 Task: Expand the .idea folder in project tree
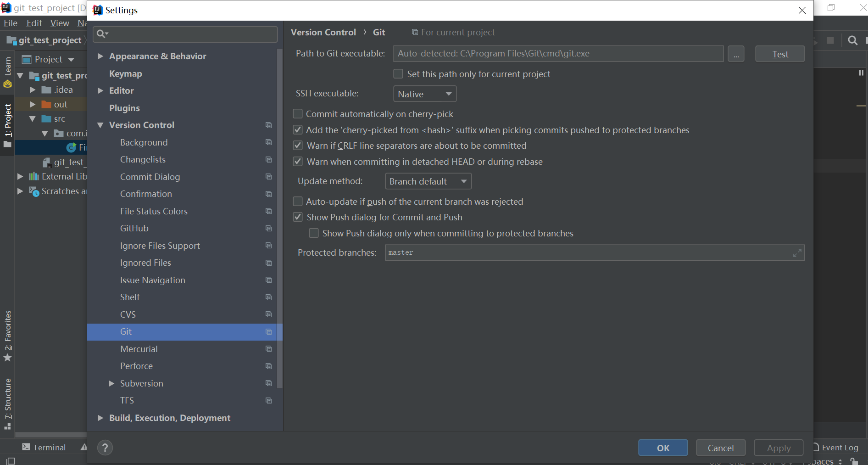pos(32,90)
